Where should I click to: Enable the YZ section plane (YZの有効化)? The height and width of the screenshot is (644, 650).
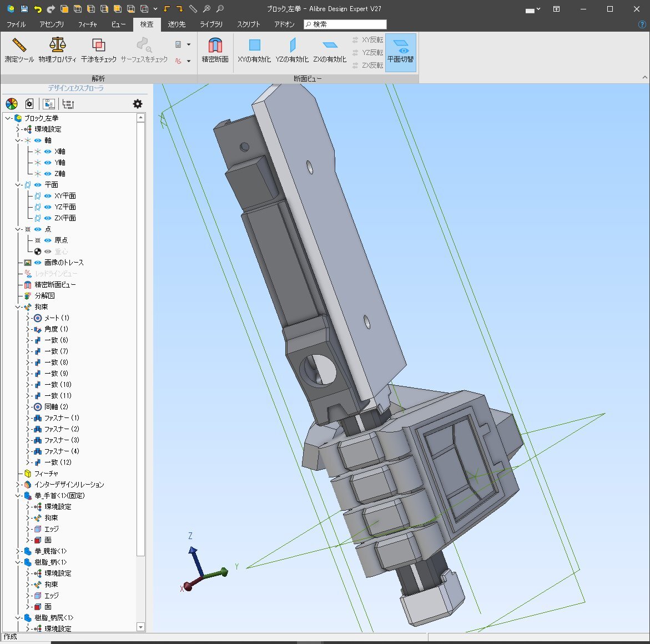coord(292,49)
